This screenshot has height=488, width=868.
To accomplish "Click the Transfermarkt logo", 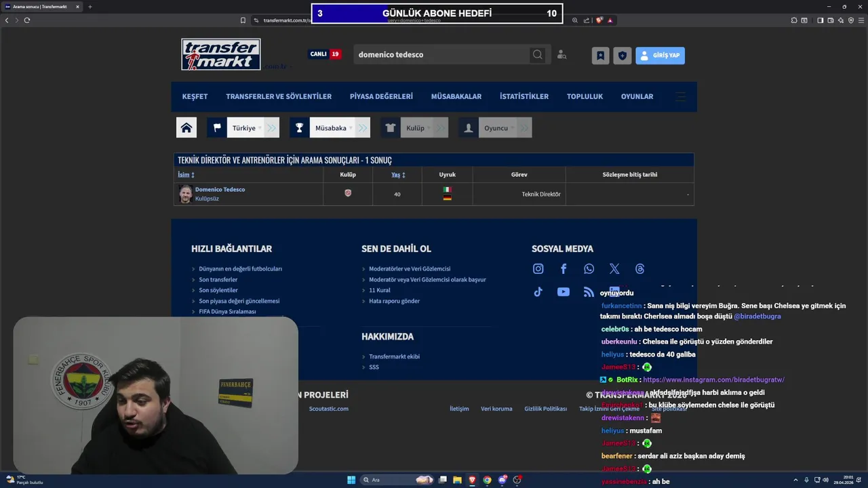I will point(221,54).
